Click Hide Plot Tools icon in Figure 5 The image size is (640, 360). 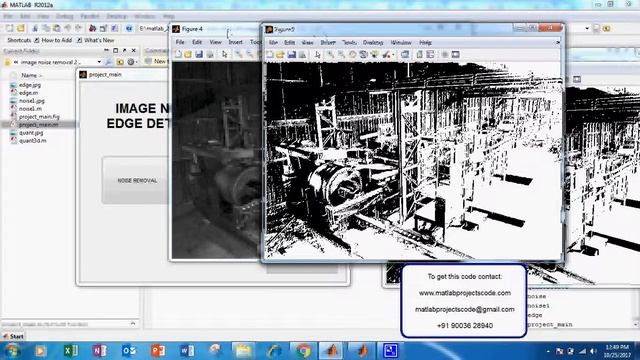pyautogui.click(x=445, y=54)
